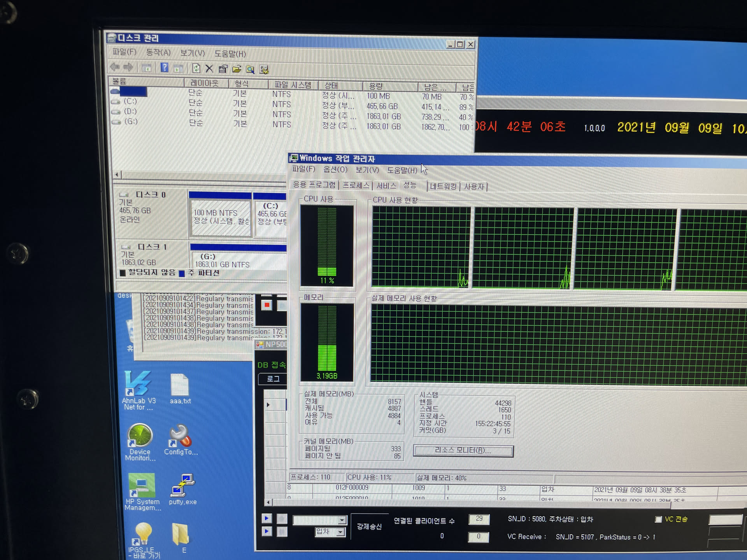Open the empty combo box above 입차

pos(342,520)
